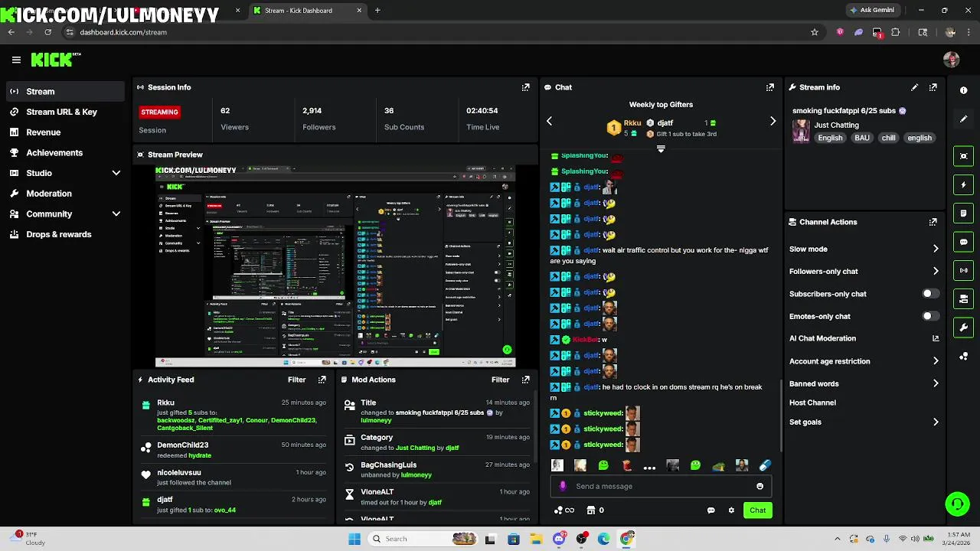Screen dimensions: 980x551
Task: Open the shop icon below message box
Action: point(591,510)
